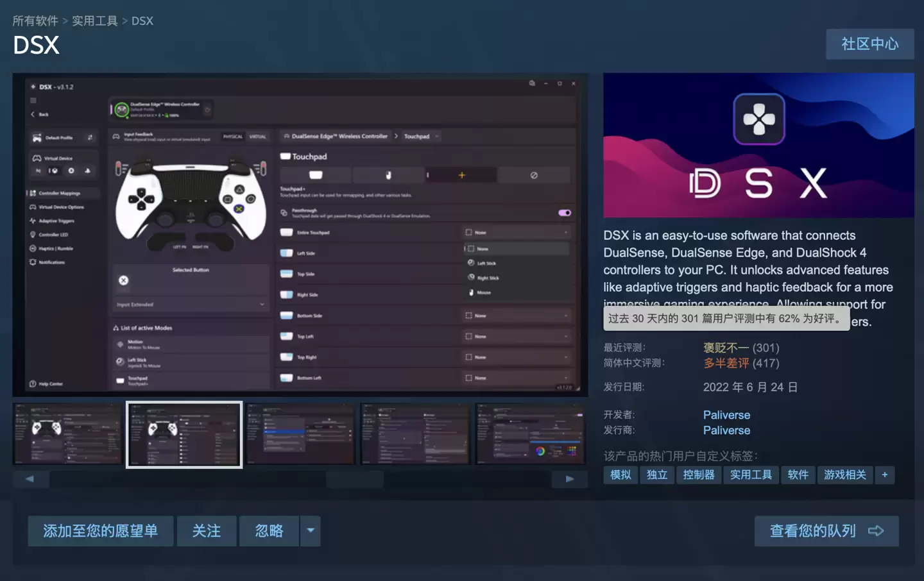Image resolution: width=924 pixels, height=581 pixels.
Task: Click the Help Center icon at bottom left
Action: point(33,383)
